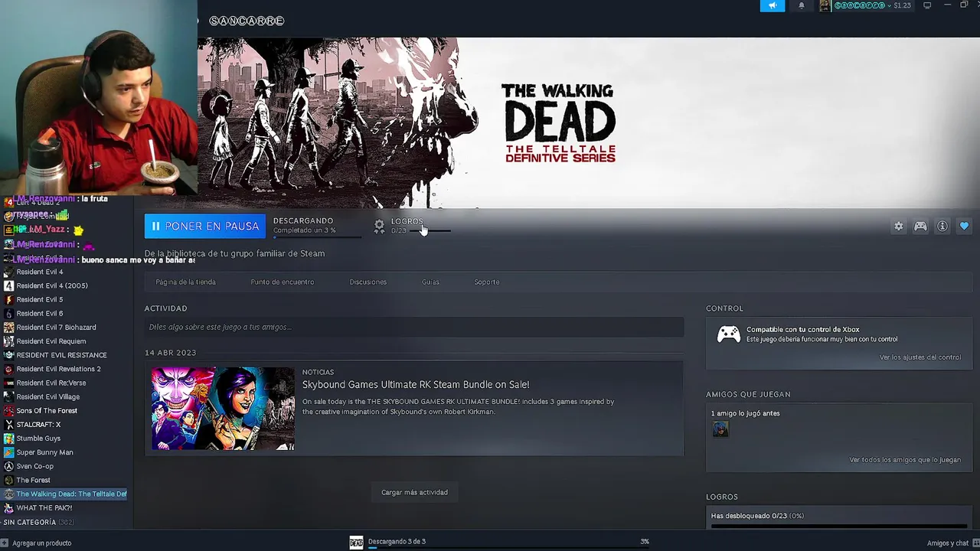Select STALCRAFT: X in library
The height and width of the screenshot is (551, 980).
38,425
